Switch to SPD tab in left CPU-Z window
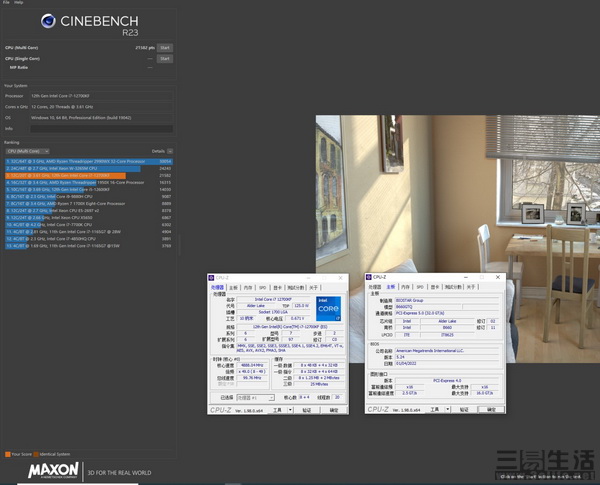 click(x=263, y=286)
